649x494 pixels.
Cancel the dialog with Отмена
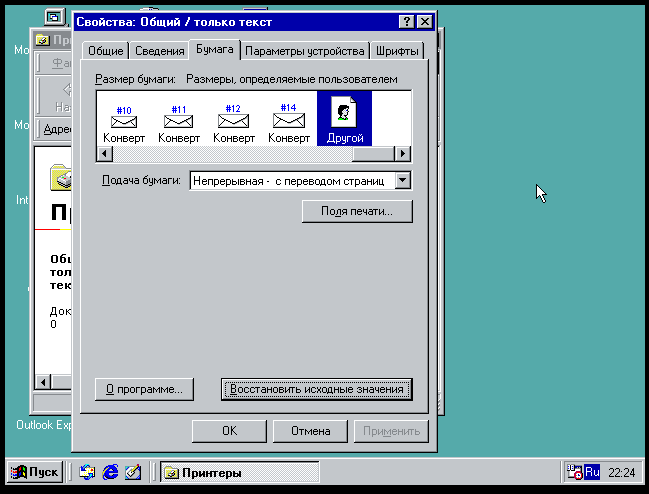click(x=310, y=431)
